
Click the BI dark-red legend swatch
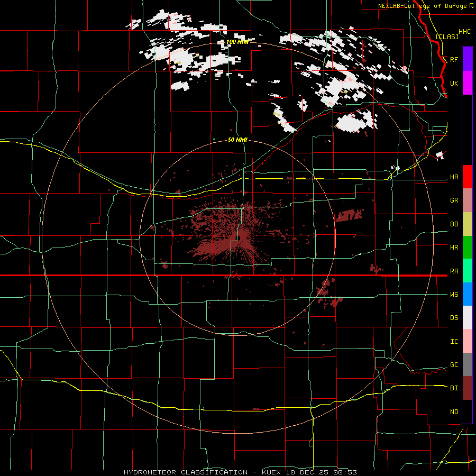[x=467, y=388]
